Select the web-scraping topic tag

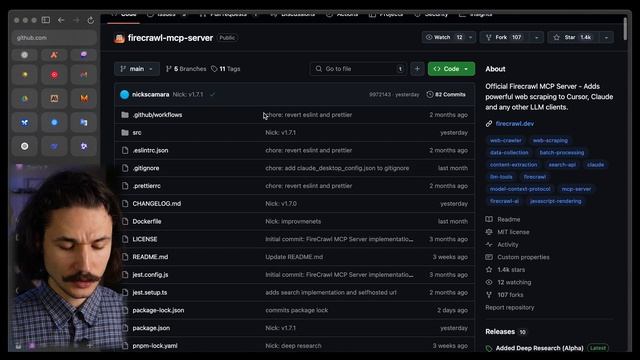pos(550,140)
